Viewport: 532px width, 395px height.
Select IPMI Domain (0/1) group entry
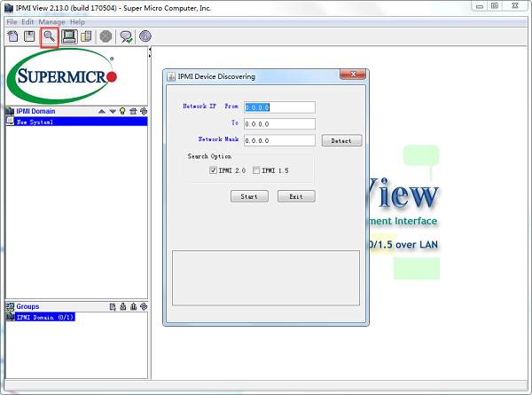41,317
